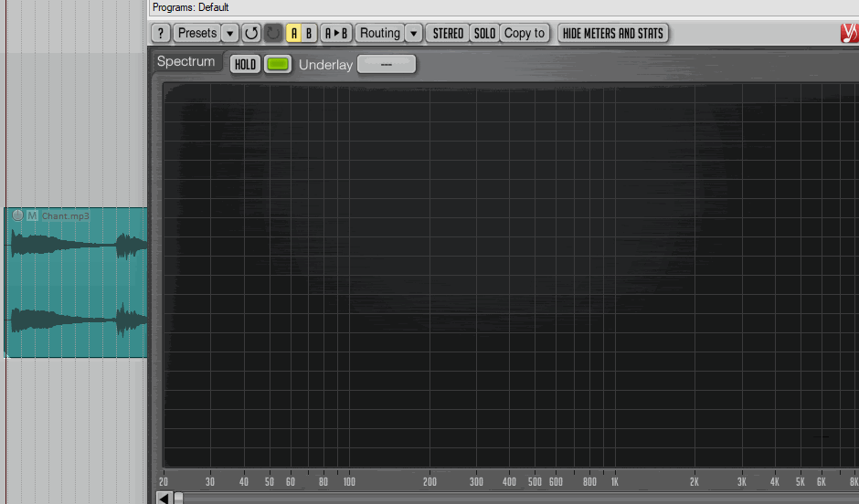This screenshot has height=504, width=859.
Task: Click Hide Meters and Stats button
Action: pyautogui.click(x=612, y=33)
